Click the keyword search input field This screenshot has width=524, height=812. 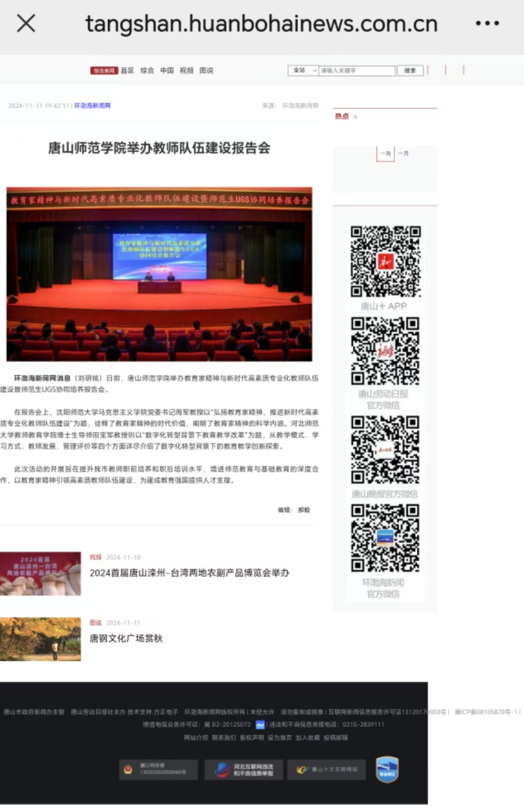(357, 71)
